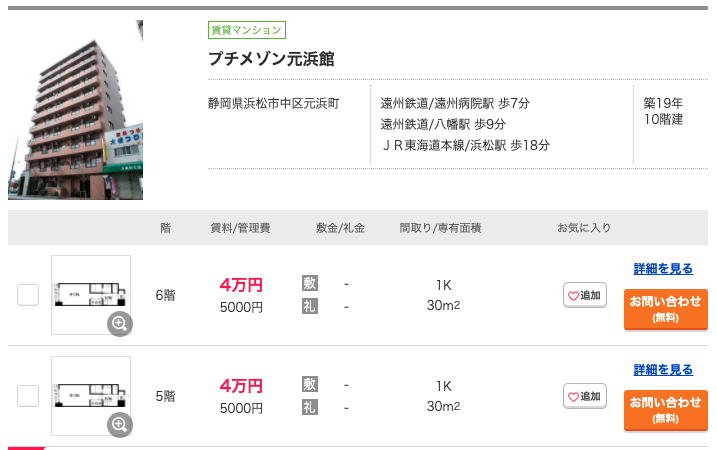The width and height of the screenshot is (717, 450).
Task: Add the 6階 room to favorites
Action: [585, 295]
